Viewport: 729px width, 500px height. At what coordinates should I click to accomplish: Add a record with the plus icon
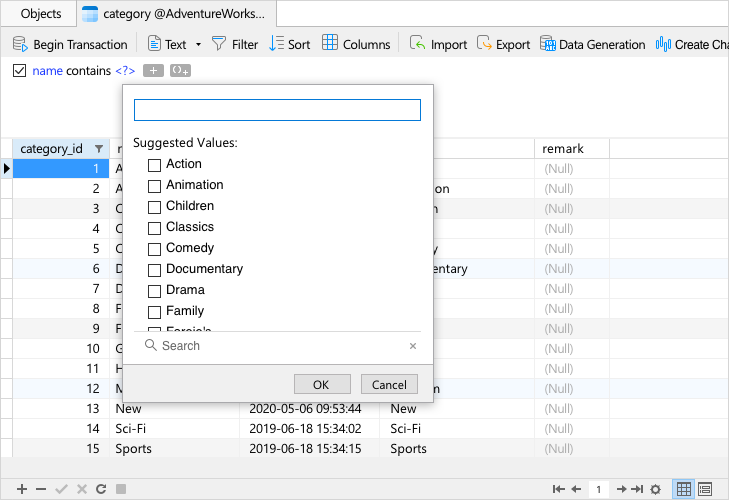[22, 489]
